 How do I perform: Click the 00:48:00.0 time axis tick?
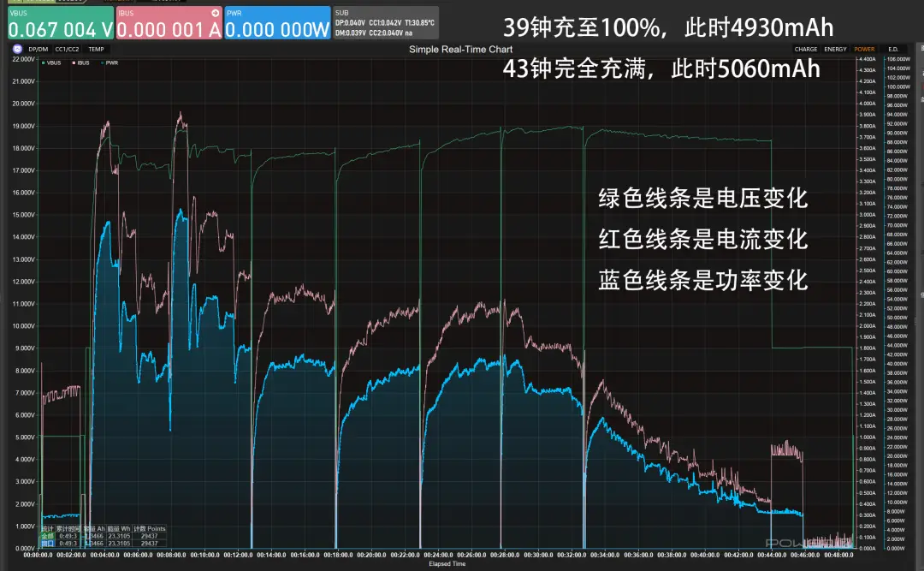click(838, 555)
